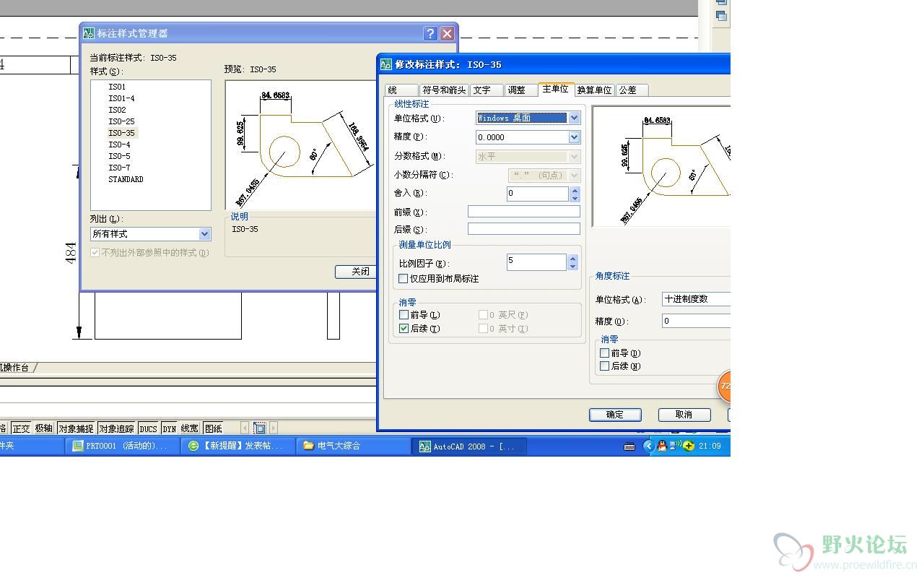Toggle DUCS in status bar

pos(148,428)
